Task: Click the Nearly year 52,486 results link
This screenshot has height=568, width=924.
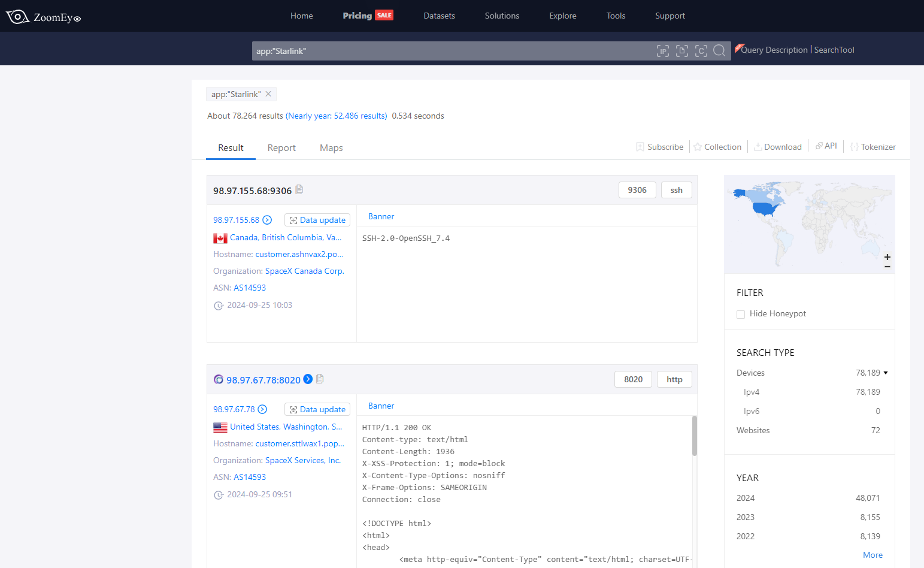Action: coord(337,116)
